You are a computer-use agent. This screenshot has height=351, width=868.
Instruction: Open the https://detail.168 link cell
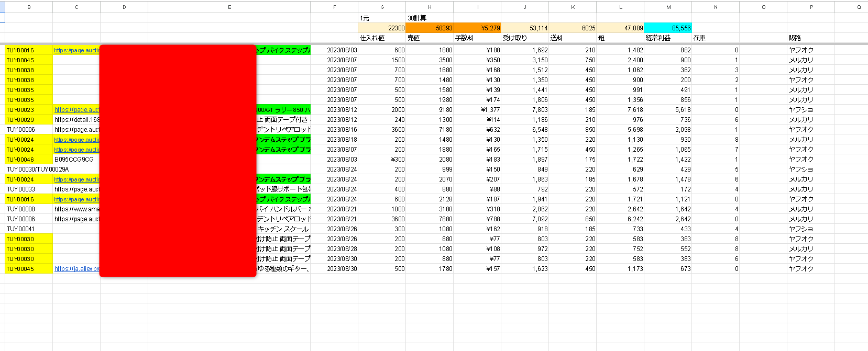pos(76,120)
